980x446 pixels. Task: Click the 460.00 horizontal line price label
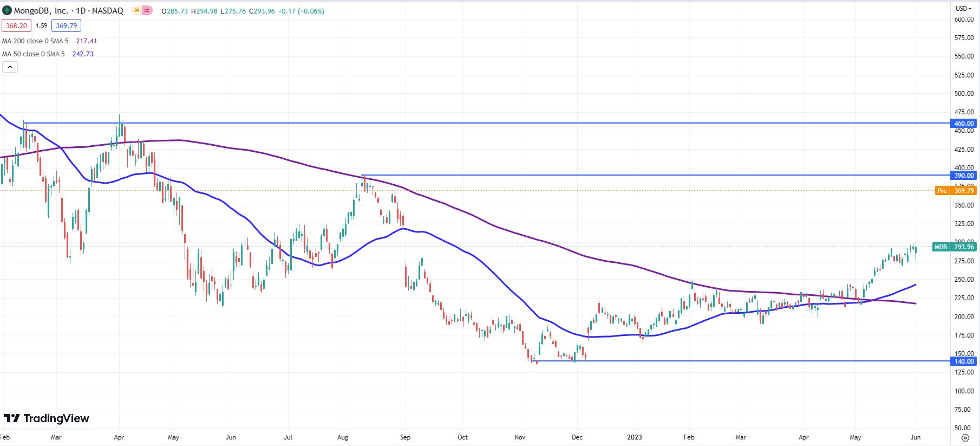point(964,124)
